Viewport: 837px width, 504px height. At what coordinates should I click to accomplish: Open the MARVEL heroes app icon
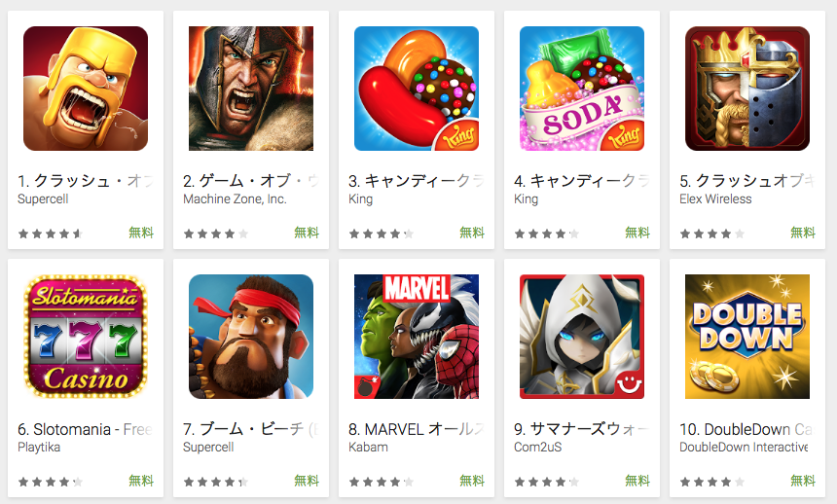417,337
